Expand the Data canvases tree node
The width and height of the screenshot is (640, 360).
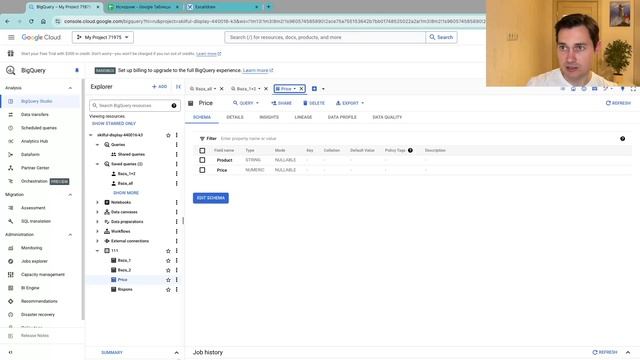tap(97, 212)
